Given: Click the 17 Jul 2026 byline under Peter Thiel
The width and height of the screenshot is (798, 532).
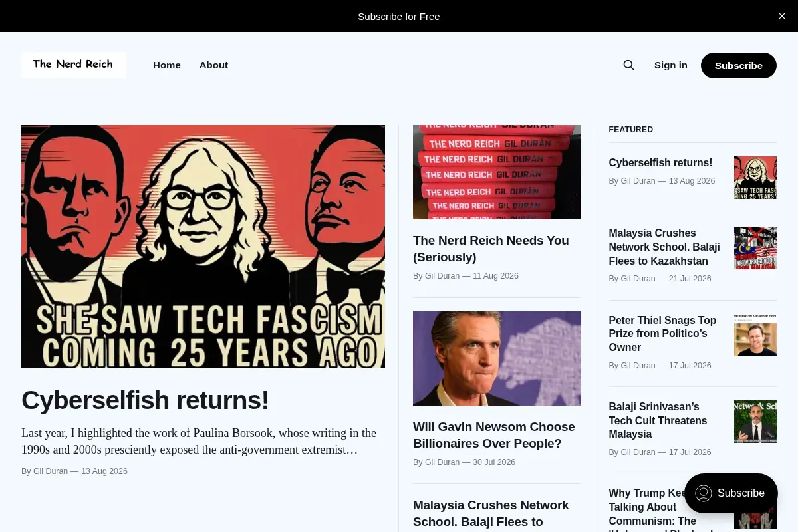Looking at the screenshot, I should [x=660, y=366].
